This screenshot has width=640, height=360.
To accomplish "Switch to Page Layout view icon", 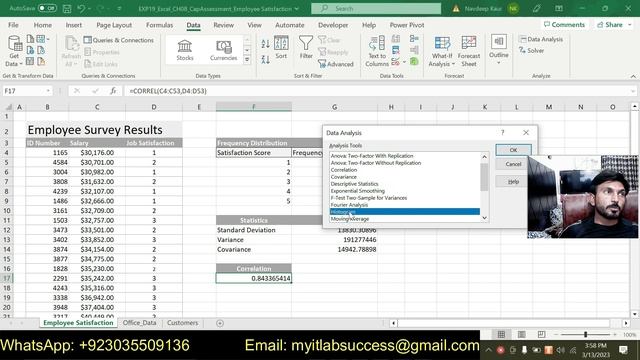I will click(x=521, y=334).
